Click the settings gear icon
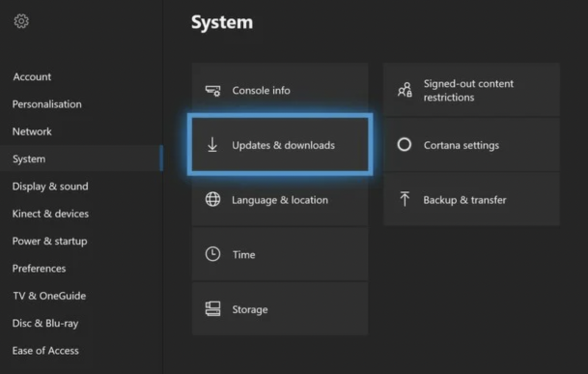The width and height of the screenshot is (588, 374). click(x=21, y=21)
